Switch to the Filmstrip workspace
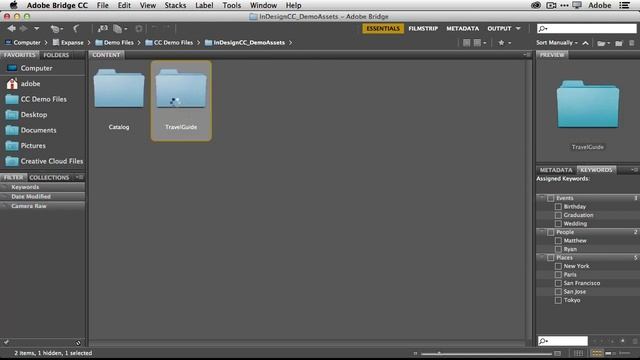 [x=423, y=29]
